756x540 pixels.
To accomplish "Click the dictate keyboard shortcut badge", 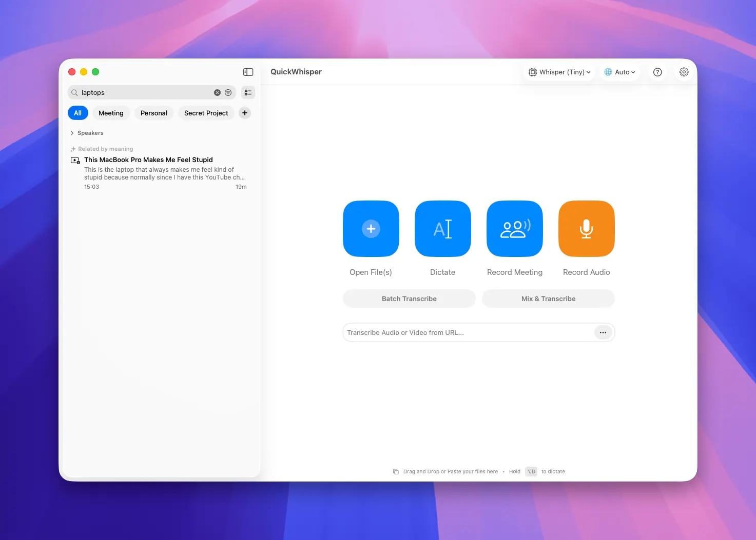I will tap(531, 471).
